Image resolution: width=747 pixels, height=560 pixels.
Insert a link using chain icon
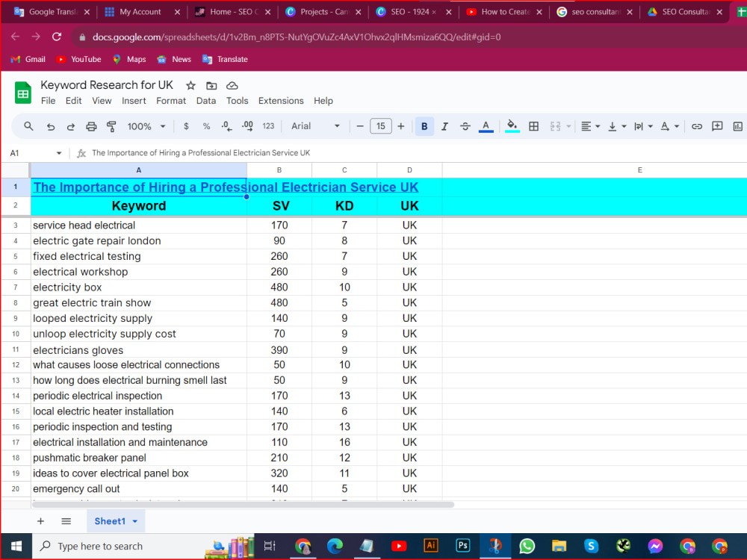coord(696,126)
